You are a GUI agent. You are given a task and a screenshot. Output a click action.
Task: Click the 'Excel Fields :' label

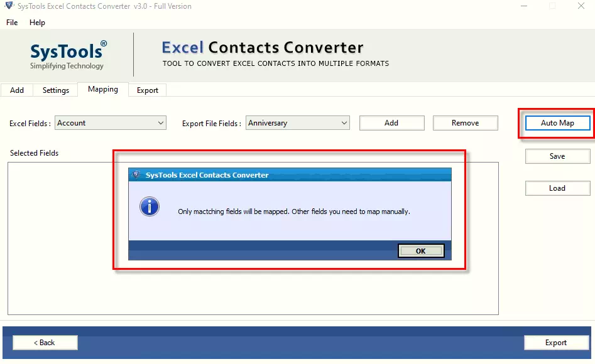pos(30,124)
